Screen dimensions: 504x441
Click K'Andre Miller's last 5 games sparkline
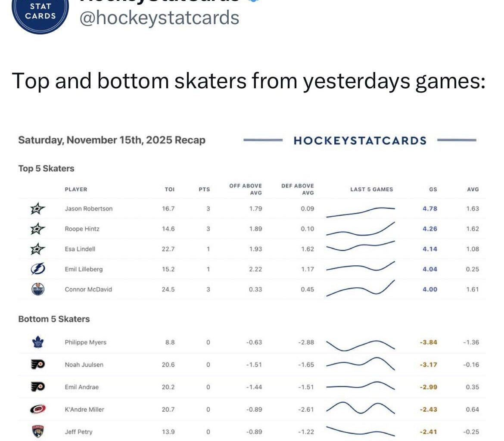pyautogui.click(x=361, y=408)
